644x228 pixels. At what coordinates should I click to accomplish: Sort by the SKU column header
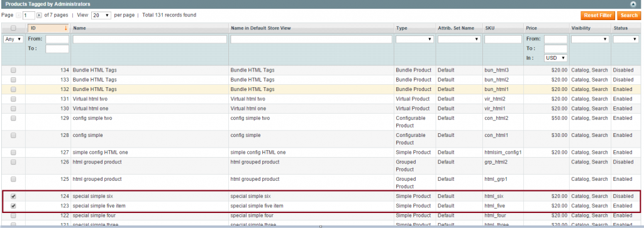(489, 28)
